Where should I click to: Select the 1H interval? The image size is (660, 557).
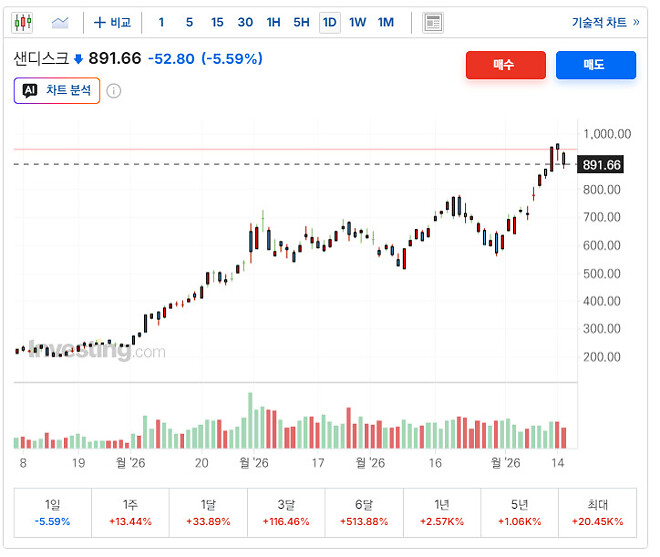coord(273,22)
